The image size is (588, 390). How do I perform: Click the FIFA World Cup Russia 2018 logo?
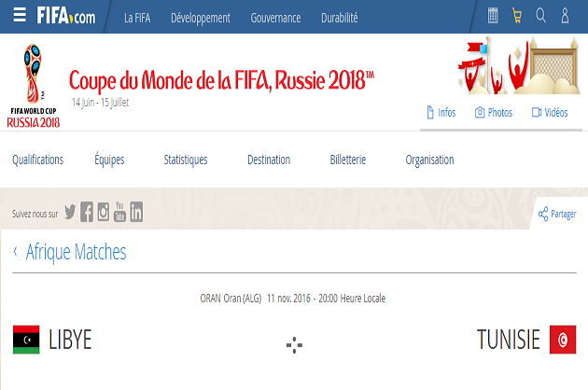pyautogui.click(x=34, y=86)
